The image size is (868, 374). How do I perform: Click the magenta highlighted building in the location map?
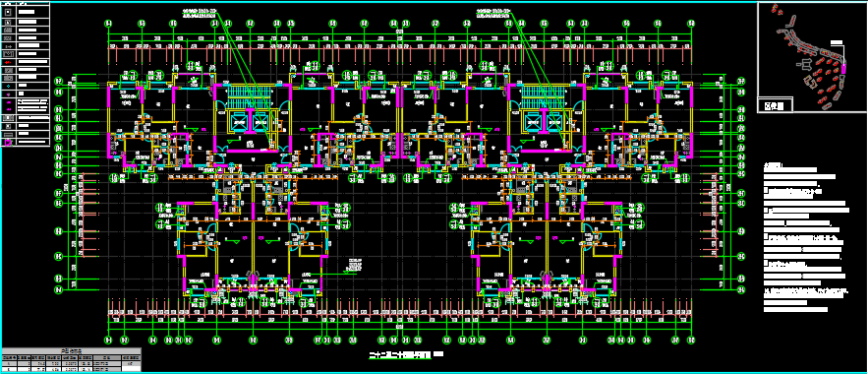tap(843, 70)
